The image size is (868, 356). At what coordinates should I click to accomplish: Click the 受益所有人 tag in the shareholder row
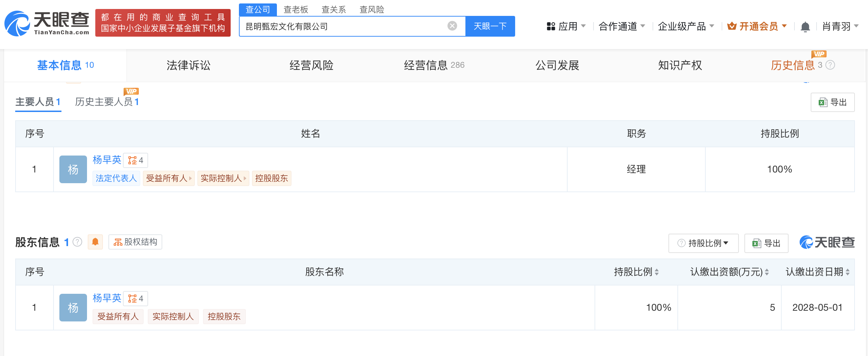(118, 317)
